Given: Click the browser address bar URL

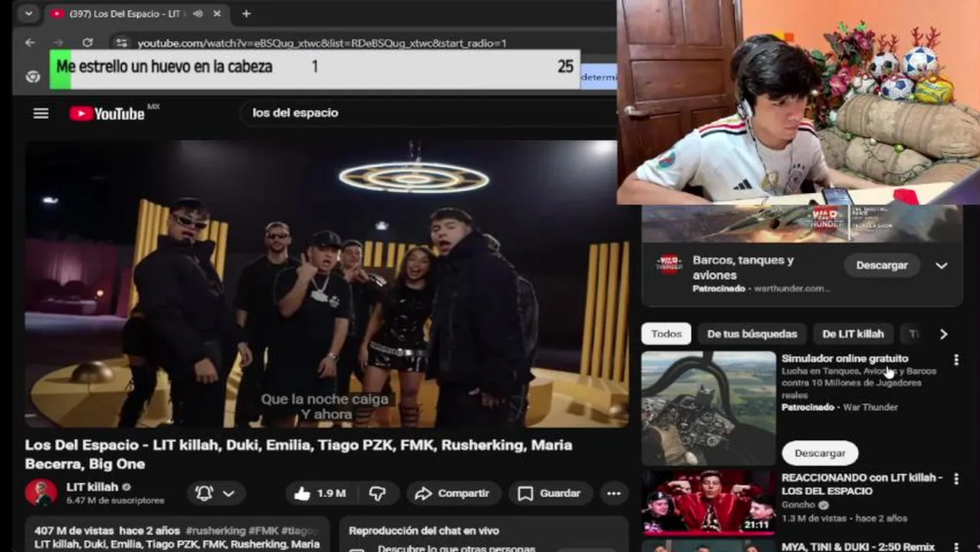Looking at the screenshot, I should tap(322, 43).
